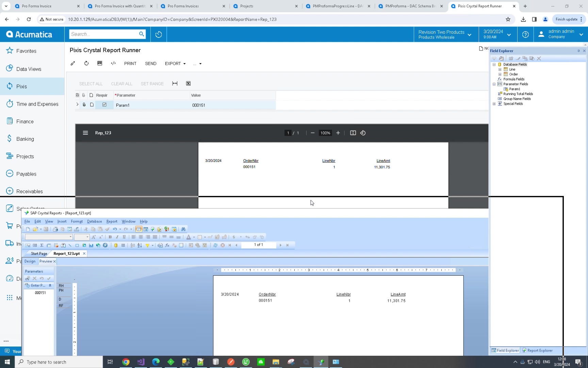
Task: Click the Acumatica search input field
Action: pyautogui.click(x=103, y=34)
